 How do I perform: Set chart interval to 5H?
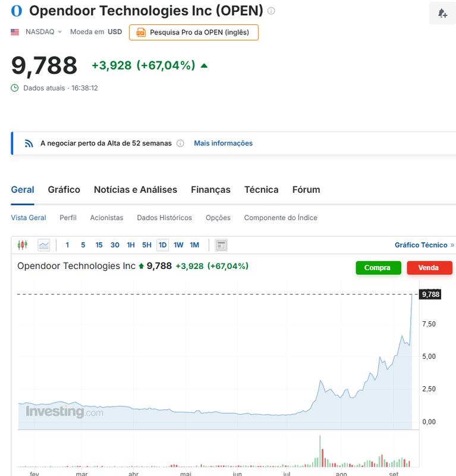[x=146, y=245]
